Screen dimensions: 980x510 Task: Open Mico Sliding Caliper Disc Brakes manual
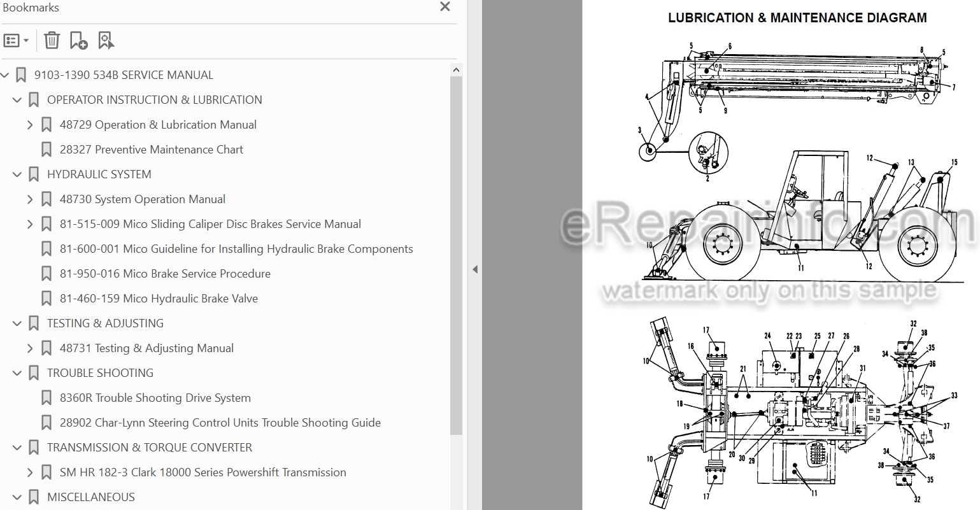tap(210, 224)
